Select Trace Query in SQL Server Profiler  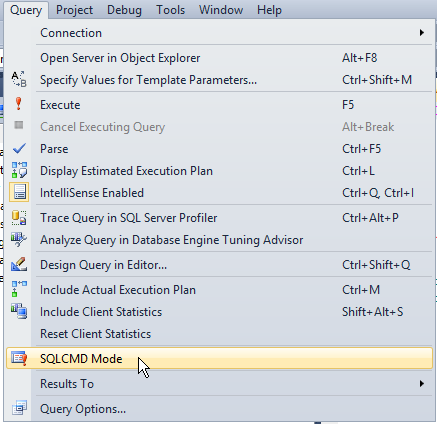[219, 218]
